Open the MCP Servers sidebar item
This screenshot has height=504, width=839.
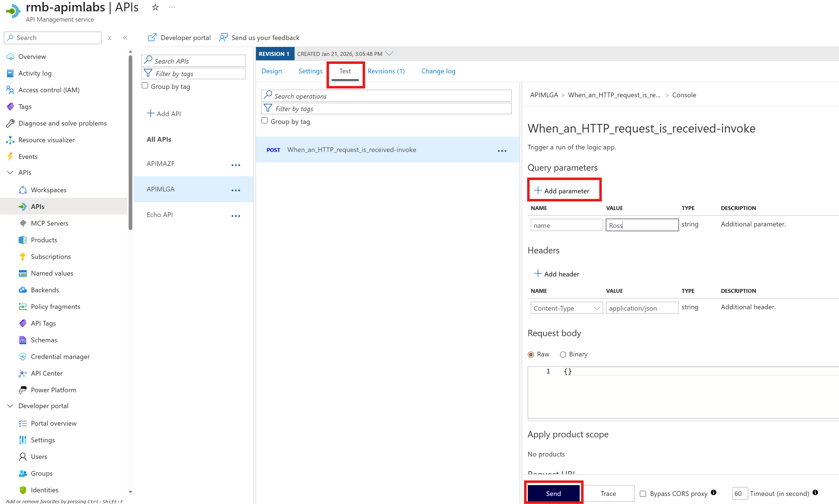coord(49,223)
